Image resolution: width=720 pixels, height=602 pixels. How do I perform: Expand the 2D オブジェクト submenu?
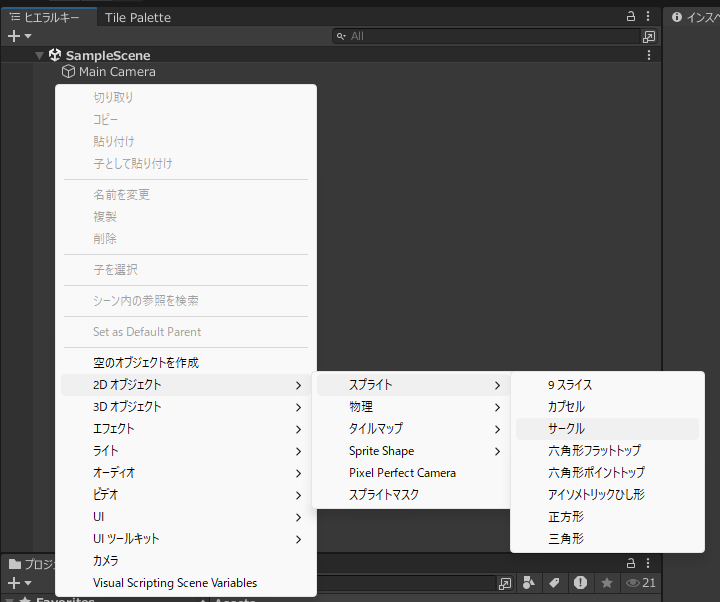tap(186, 385)
